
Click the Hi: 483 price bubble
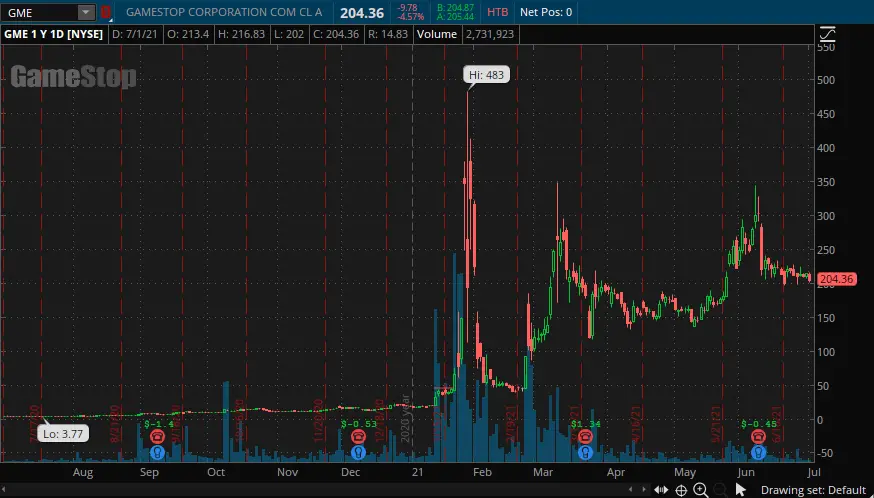[486, 75]
